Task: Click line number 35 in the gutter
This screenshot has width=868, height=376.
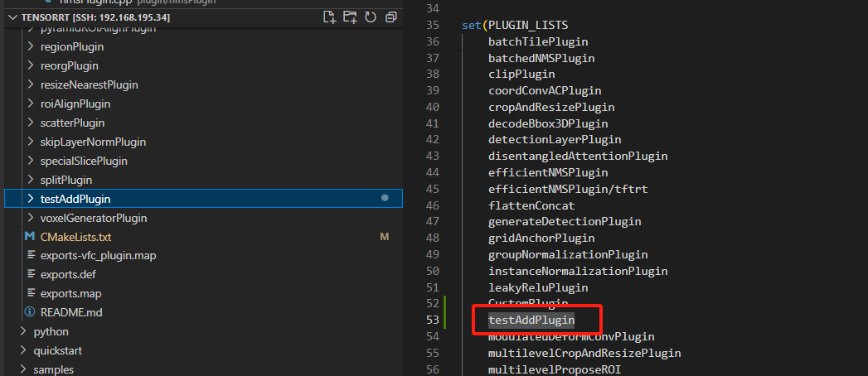Action: [432, 26]
